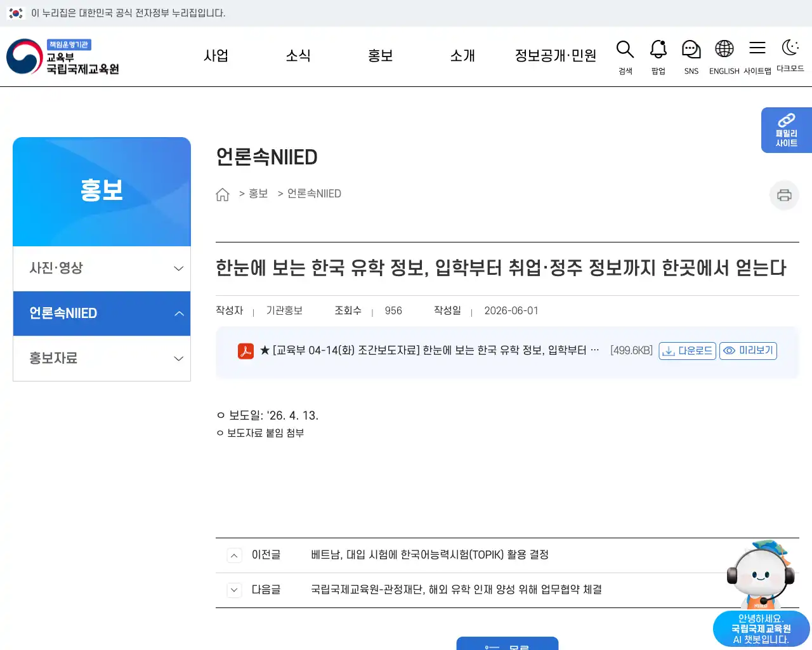Viewport: 812px width, 650px height.
Task: Click the 홍보 breadcrumb link
Action: (x=258, y=194)
